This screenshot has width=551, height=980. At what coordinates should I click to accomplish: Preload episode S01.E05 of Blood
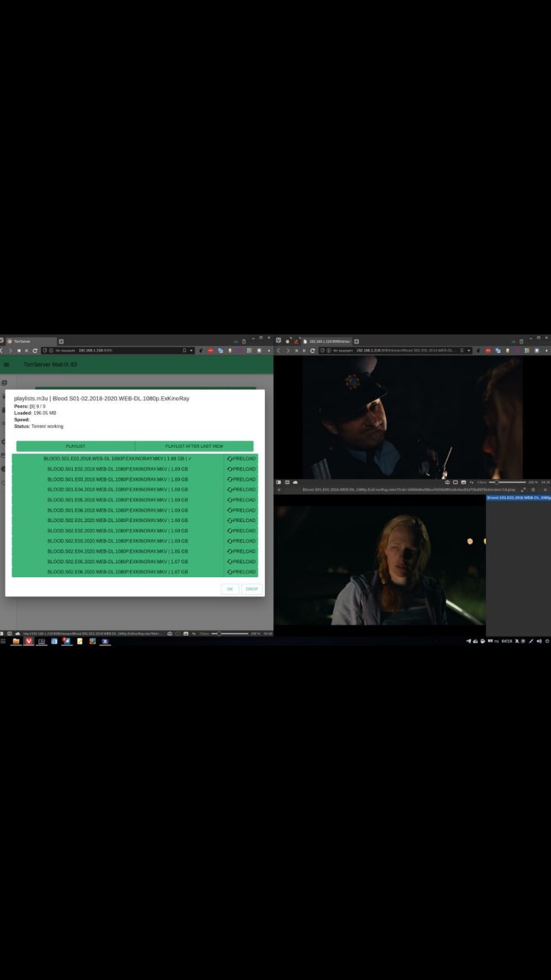241,500
